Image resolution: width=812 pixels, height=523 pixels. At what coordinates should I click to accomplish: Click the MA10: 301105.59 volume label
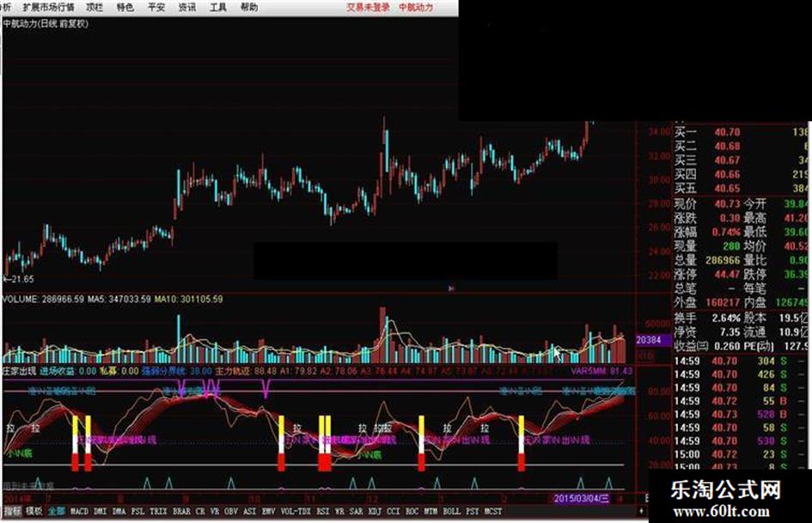pyautogui.click(x=188, y=300)
